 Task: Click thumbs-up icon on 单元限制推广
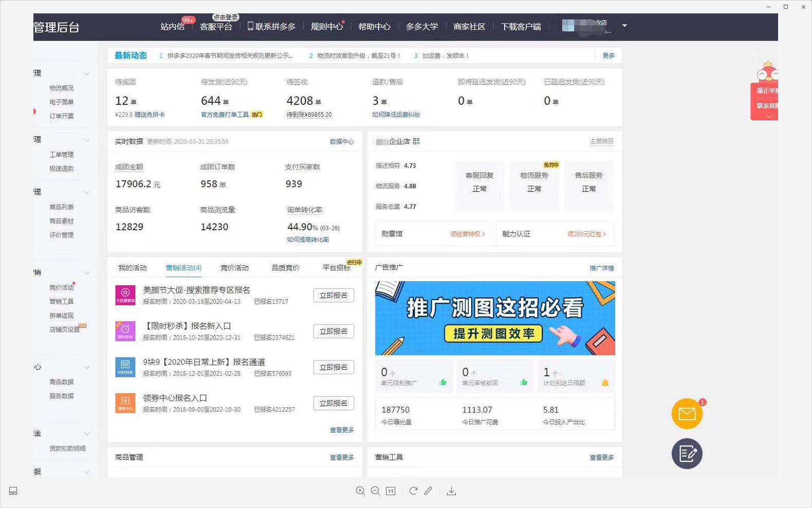(x=443, y=382)
